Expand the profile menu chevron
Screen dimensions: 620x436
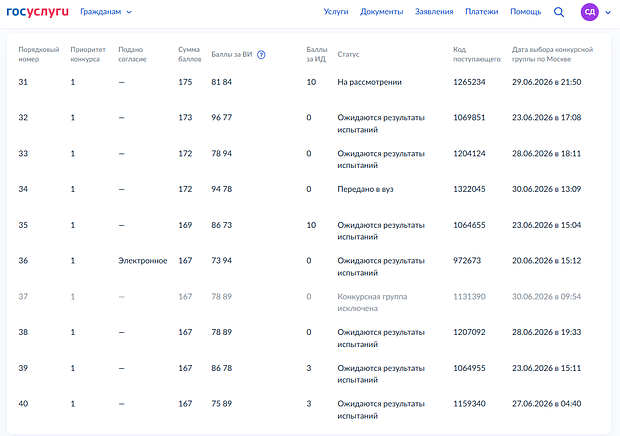point(608,13)
